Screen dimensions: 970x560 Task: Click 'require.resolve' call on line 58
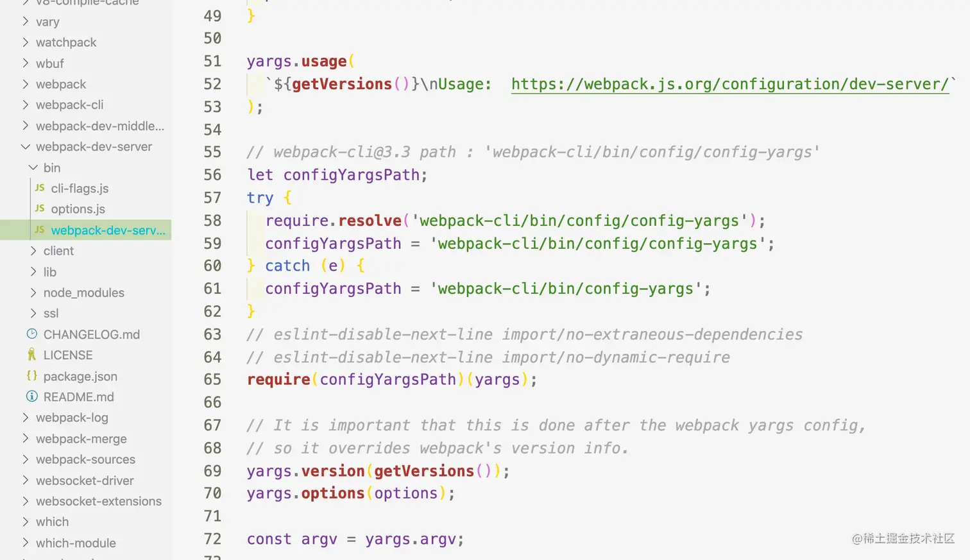coord(333,221)
